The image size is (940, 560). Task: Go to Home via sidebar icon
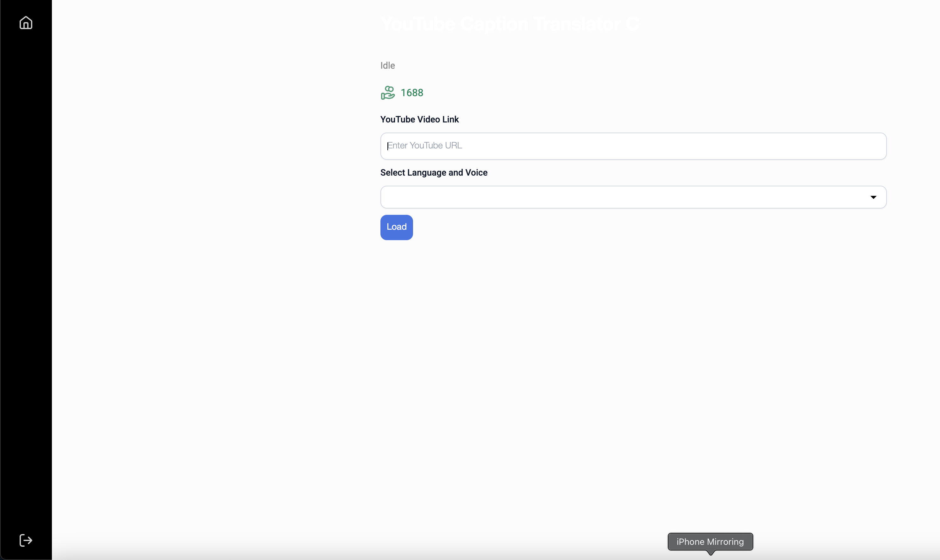[x=26, y=23]
